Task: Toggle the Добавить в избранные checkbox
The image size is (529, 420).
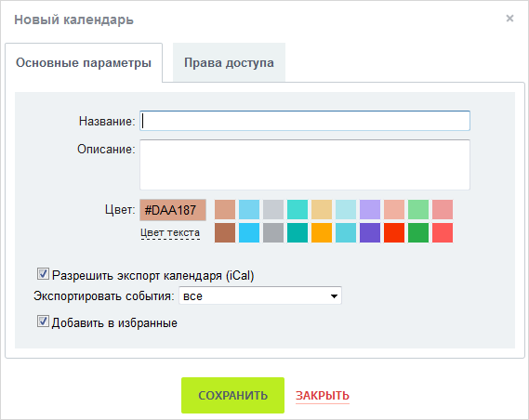Action: (43, 322)
